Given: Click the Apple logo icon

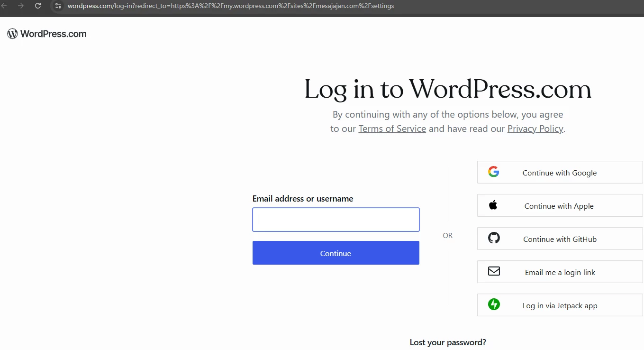Looking at the screenshot, I should tap(493, 205).
